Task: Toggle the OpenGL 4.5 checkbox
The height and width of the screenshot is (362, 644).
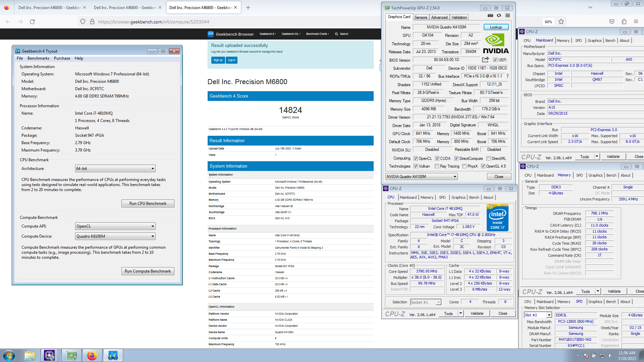Action: tap(483, 166)
